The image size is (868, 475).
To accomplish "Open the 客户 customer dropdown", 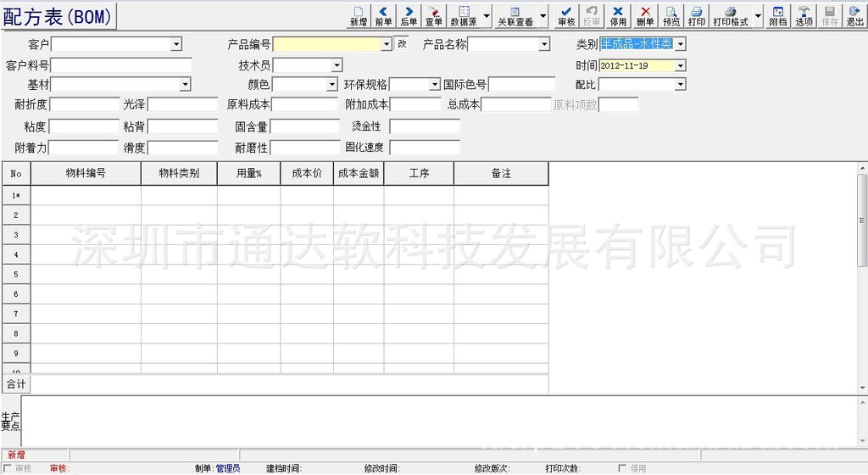I will 176,44.
